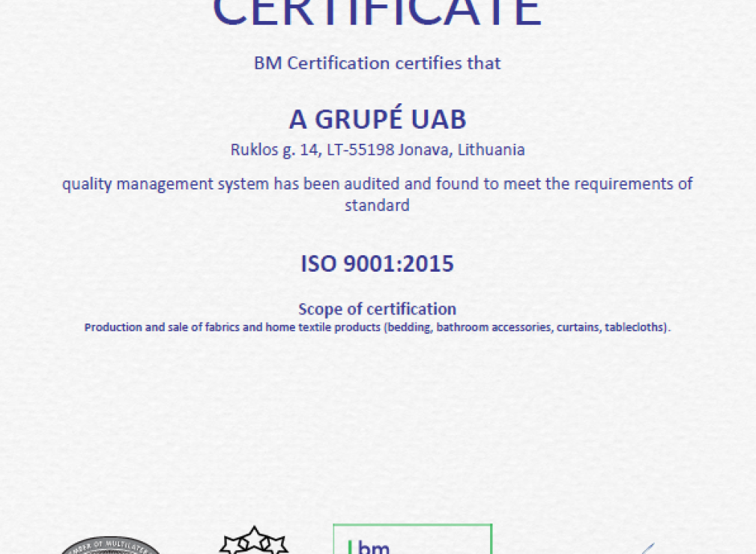
Task: Click the word 'standard' below the audit sentence
Action: 377,205
